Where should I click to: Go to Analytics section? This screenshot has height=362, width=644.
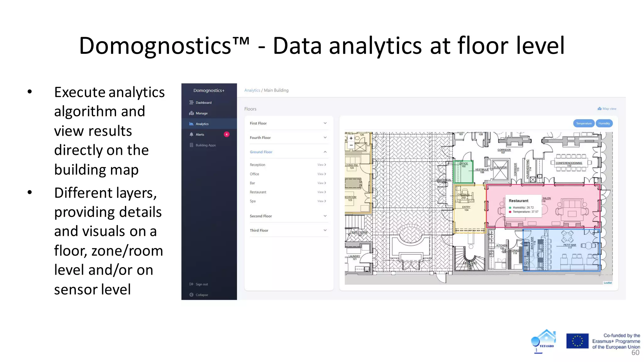202,124
